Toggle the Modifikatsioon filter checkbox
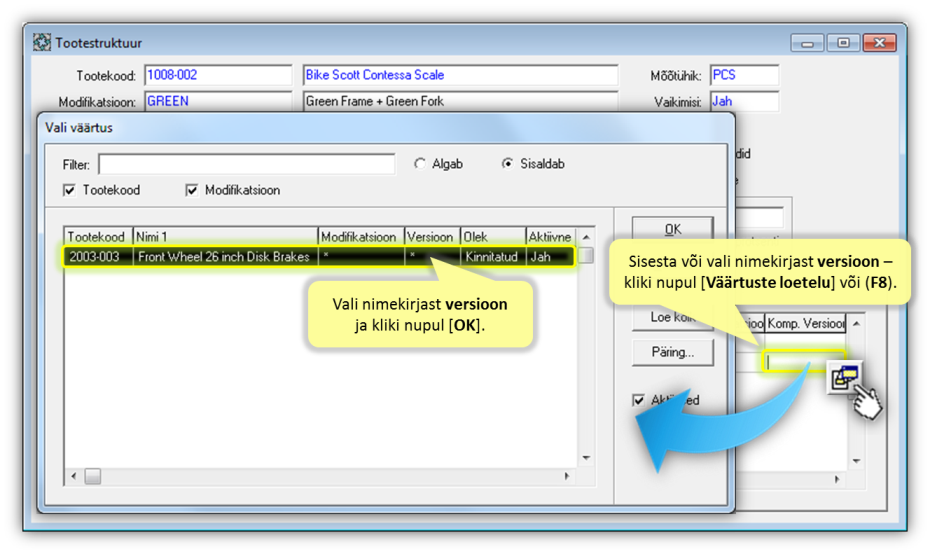Image resolution: width=930 pixels, height=554 pixels. point(192,190)
